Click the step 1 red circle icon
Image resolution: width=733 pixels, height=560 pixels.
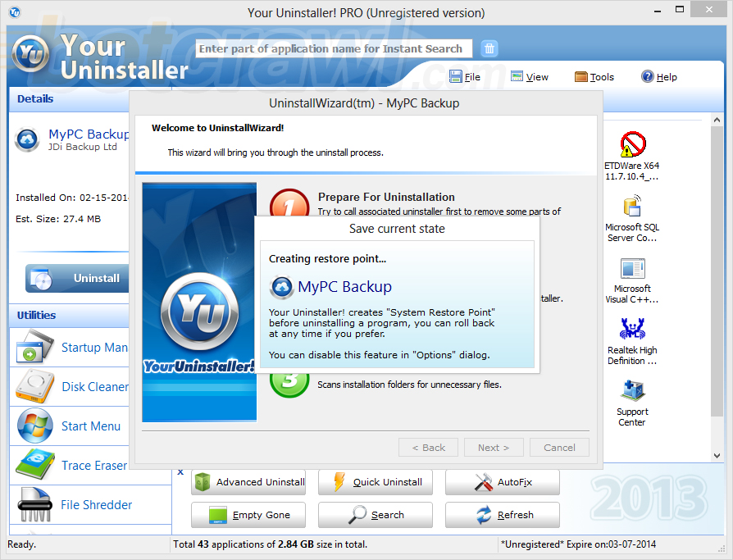(289, 203)
